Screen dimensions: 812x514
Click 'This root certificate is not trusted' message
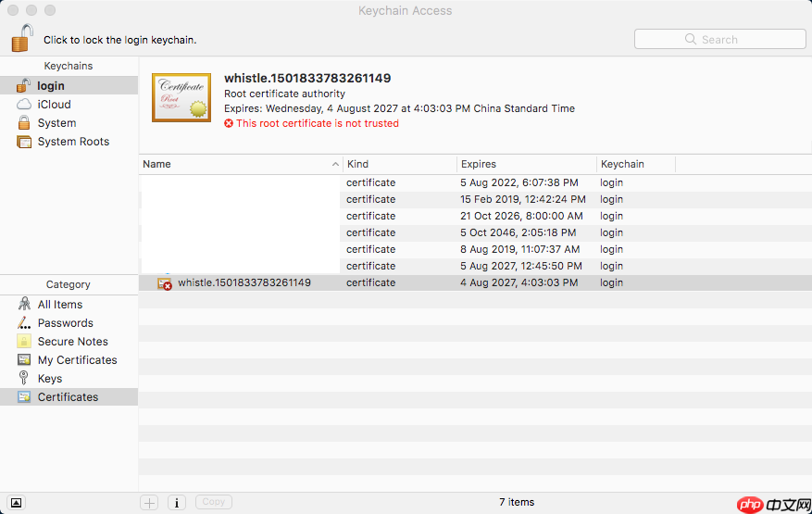click(x=318, y=123)
